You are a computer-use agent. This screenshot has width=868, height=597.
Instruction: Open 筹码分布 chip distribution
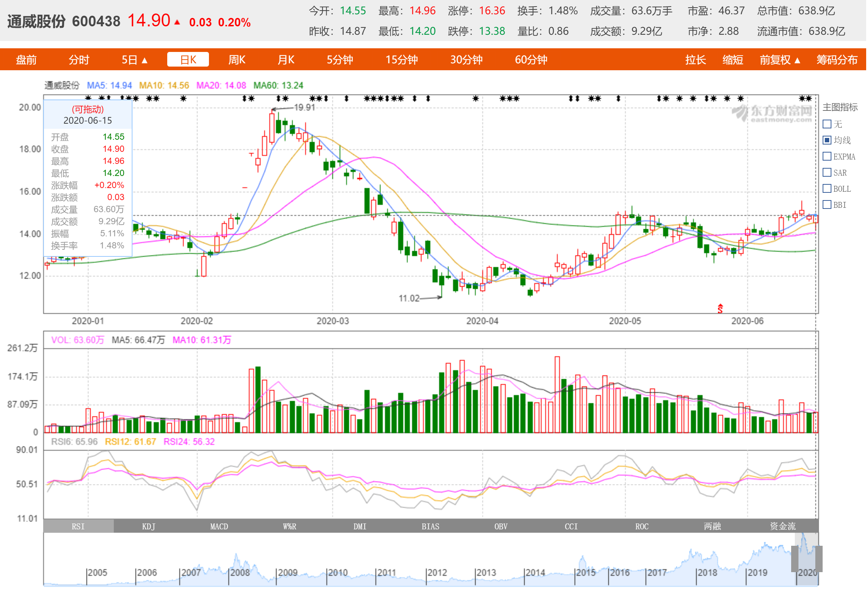point(837,60)
